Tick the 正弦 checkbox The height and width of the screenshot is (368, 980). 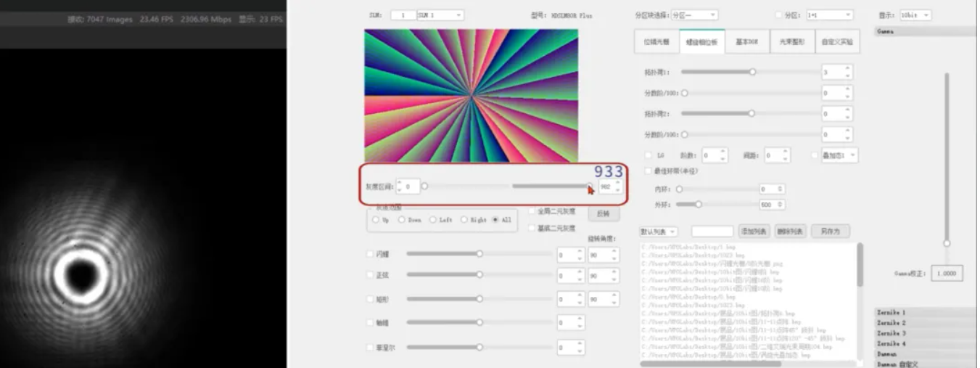[371, 274]
